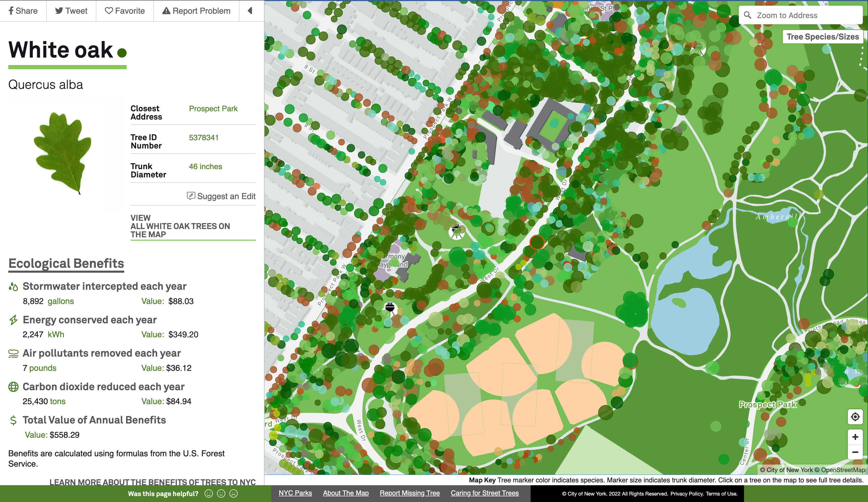Click the Facebook Share button

23,11
